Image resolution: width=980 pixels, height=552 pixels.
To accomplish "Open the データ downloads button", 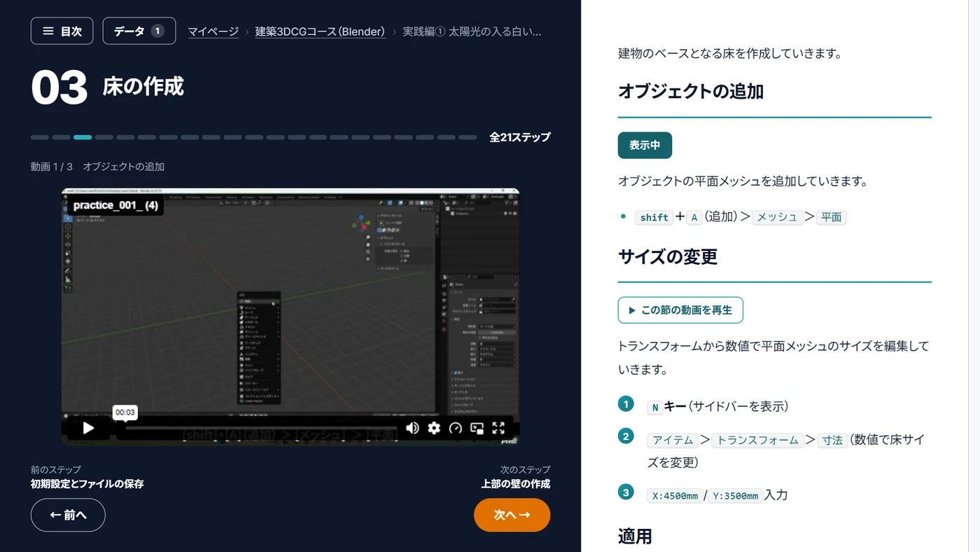I will pos(139,31).
